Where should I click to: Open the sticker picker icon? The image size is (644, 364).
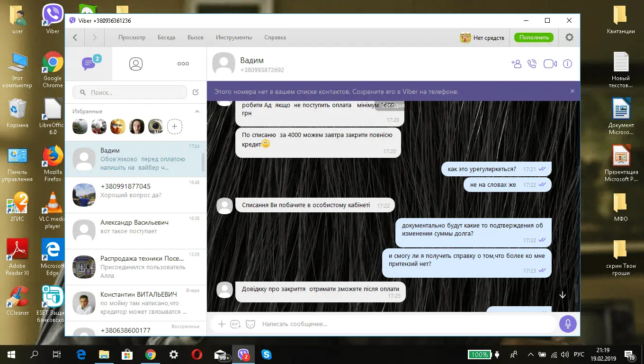(x=250, y=324)
